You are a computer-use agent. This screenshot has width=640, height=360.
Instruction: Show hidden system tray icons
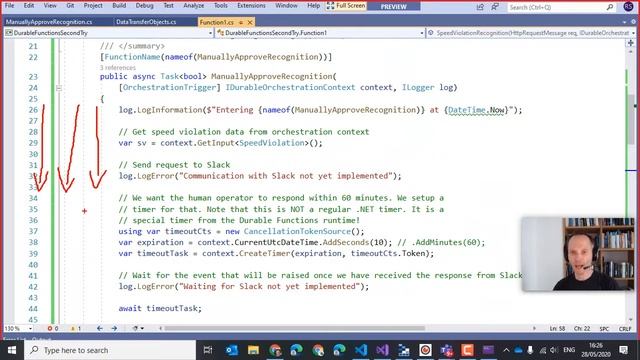[x=506, y=350]
